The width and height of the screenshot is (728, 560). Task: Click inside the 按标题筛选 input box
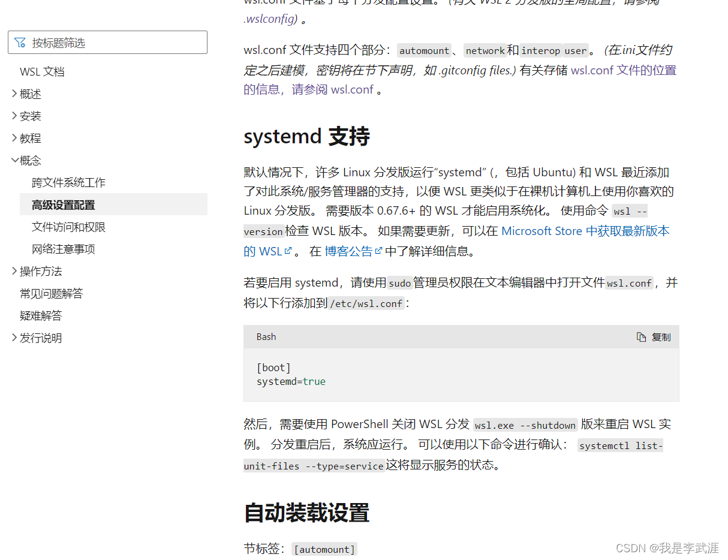pyautogui.click(x=108, y=42)
